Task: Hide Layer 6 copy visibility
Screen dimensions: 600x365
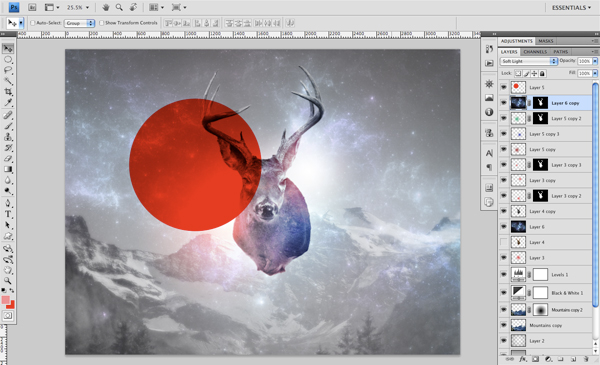Action: (504, 103)
